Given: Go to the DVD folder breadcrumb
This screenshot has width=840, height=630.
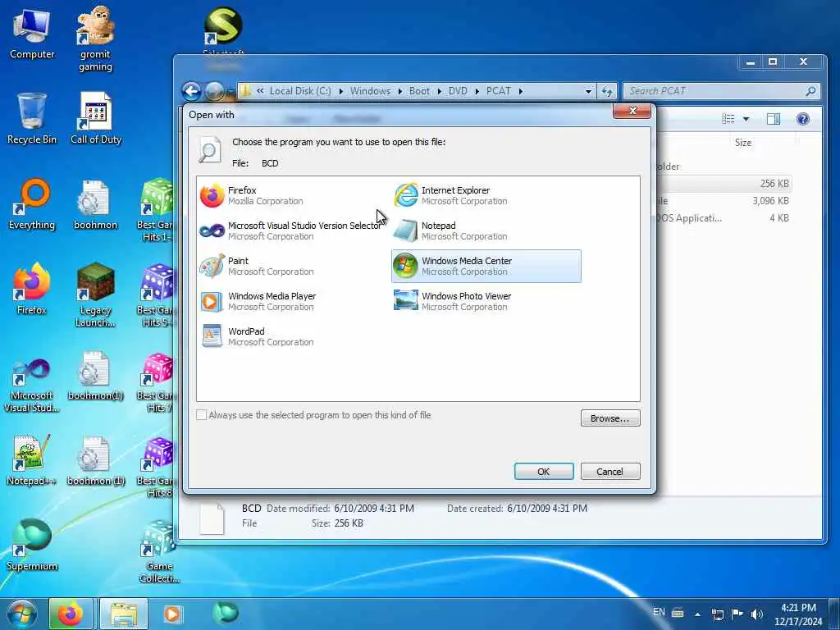Looking at the screenshot, I should (x=458, y=91).
